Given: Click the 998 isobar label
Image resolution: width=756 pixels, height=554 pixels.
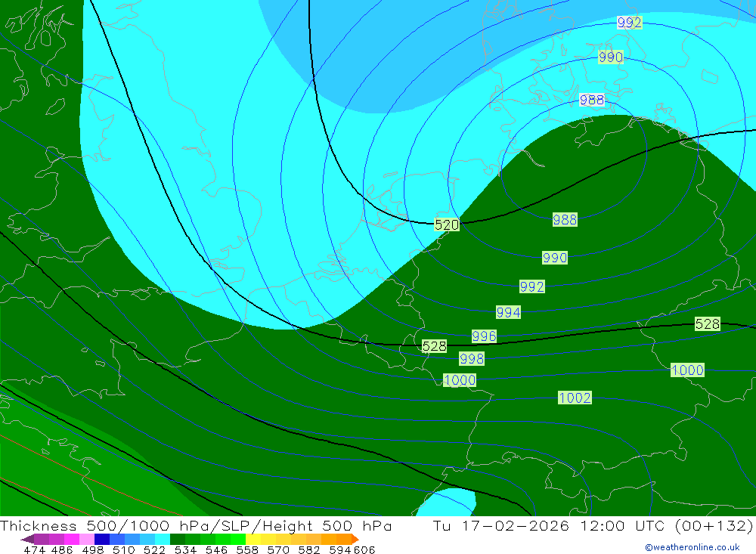Looking at the screenshot, I should click(x=472, y=359).
